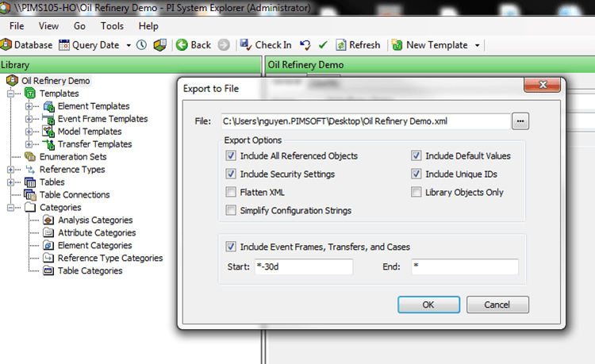Screen dimensions: 595x364
Task: Close the Export to File dialog
Action: pos(542,85)
